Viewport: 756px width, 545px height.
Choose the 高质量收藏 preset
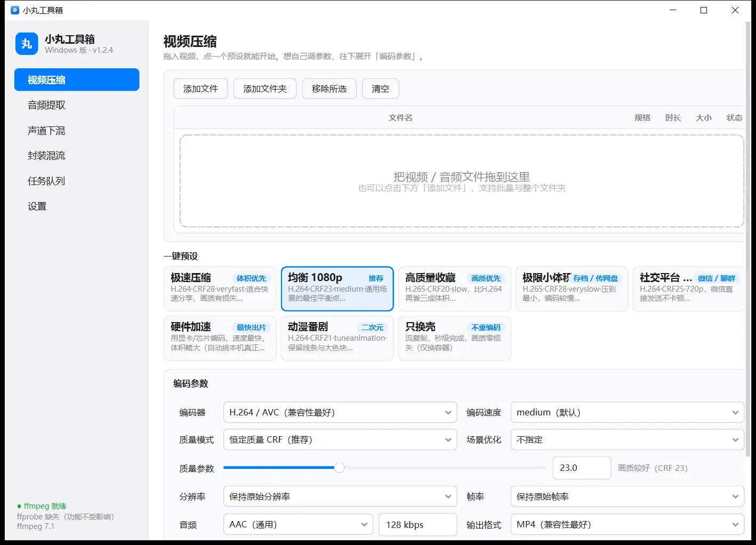(x=455, y=288)
